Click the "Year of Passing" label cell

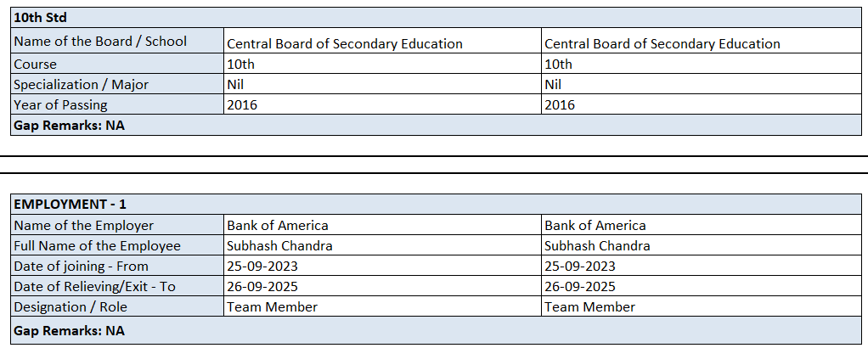click(x=60, y=104)
